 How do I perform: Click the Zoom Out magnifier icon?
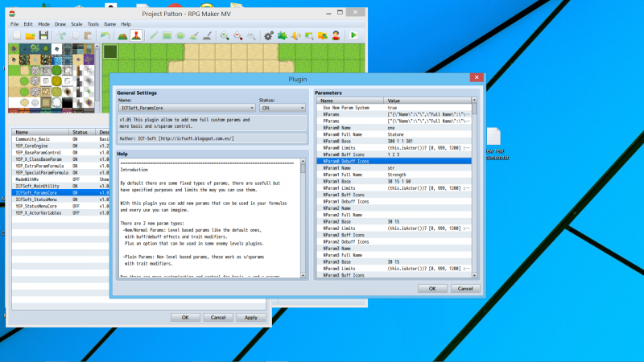237,35
